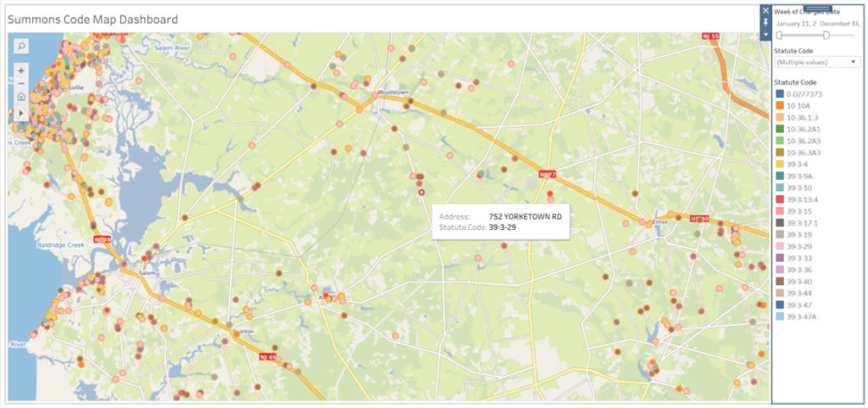Click the left handle of date slider
The width and height of the screenshot is (868, 408).
click(x=779, y=35)
